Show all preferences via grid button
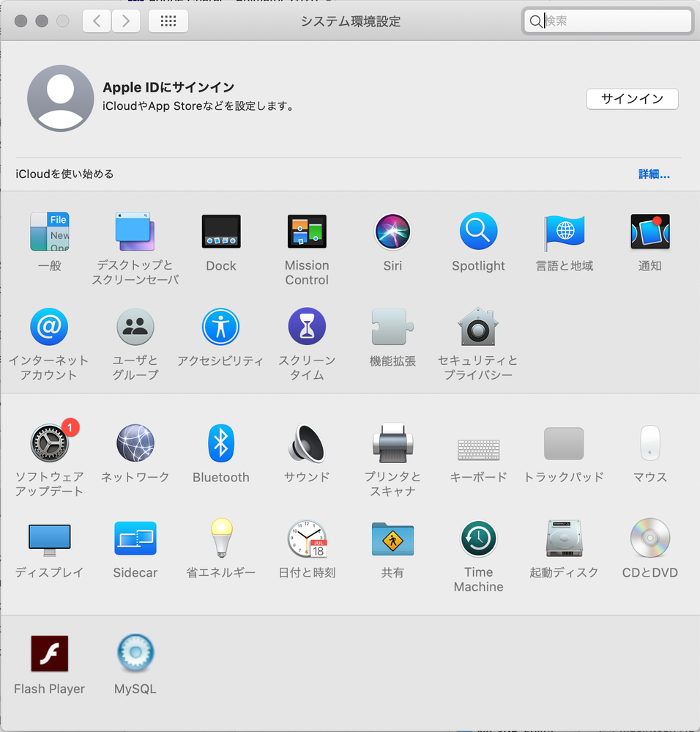 coord(168,21)
